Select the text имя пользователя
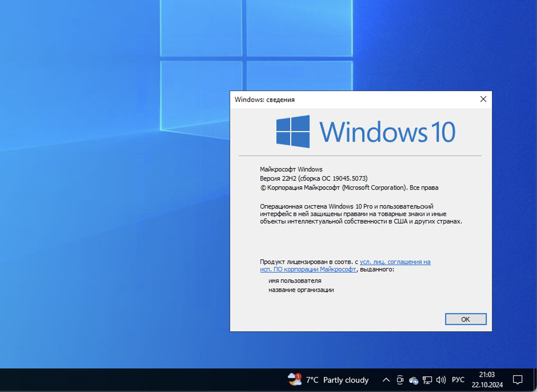This screenshot has height=392, width=537. pyautogui.click(x=294, y=281)
